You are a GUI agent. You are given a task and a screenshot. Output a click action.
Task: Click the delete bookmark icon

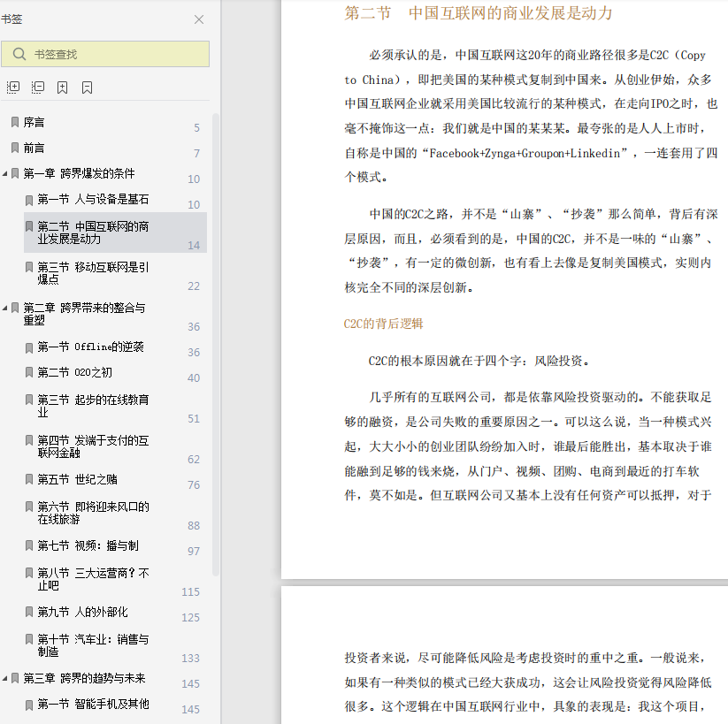(x=87, y=88)
